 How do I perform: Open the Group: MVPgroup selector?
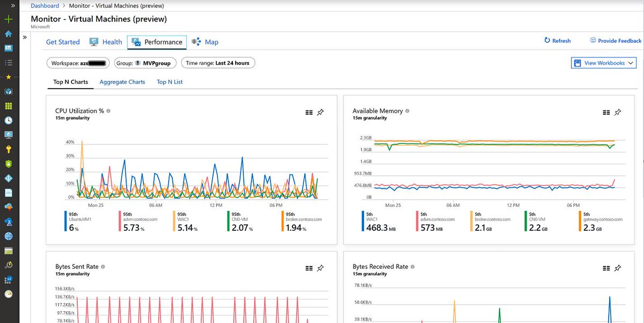click(145, 63)
